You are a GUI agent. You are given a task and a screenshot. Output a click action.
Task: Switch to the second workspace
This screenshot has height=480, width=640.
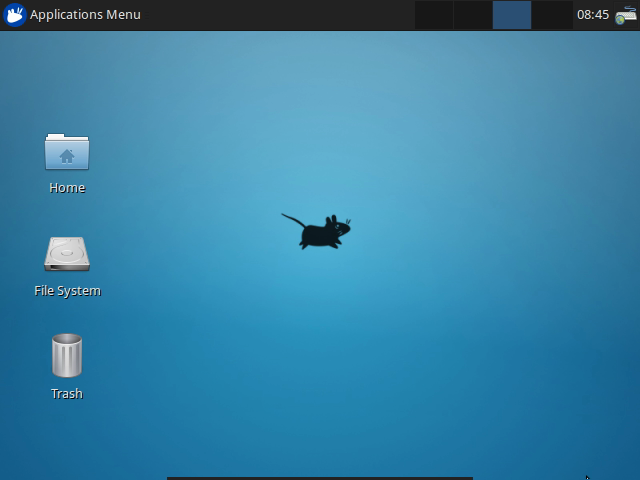click(x=473, y=15)
